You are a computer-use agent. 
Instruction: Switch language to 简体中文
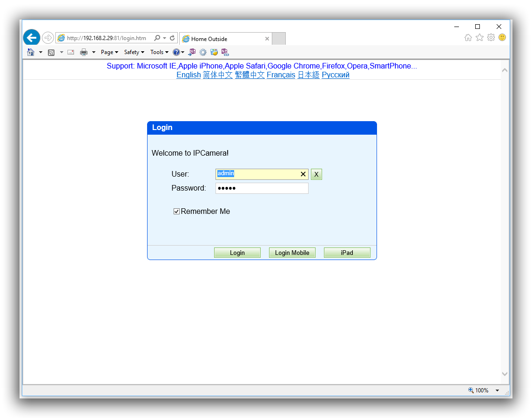[x=217, y=75]
